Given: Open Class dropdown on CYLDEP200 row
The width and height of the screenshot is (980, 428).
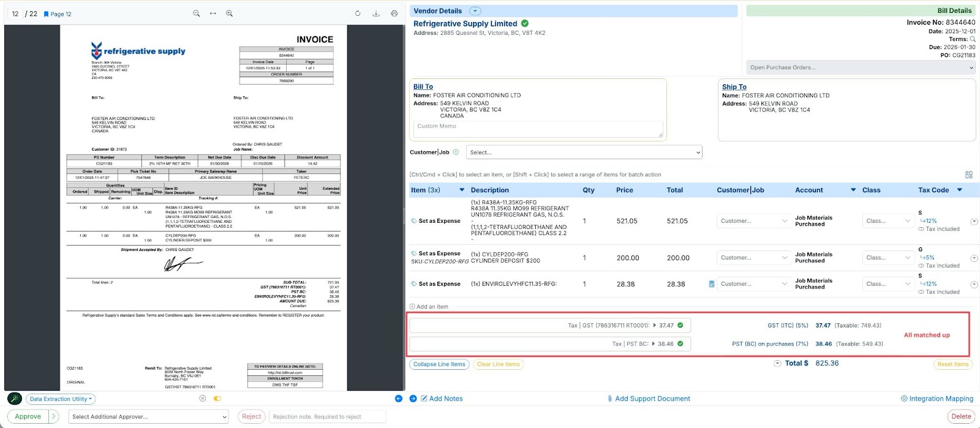Looking at the screenshot, I should (x=888, y=258).
